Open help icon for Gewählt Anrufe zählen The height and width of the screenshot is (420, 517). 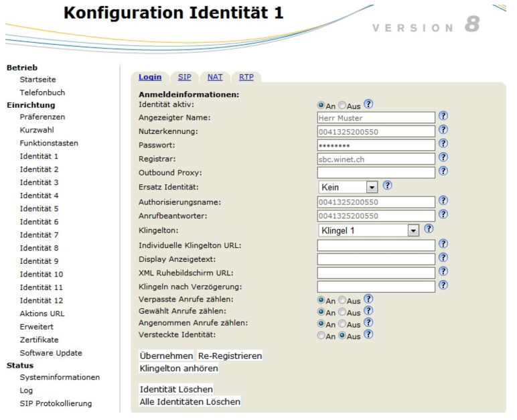click(368, 311)
